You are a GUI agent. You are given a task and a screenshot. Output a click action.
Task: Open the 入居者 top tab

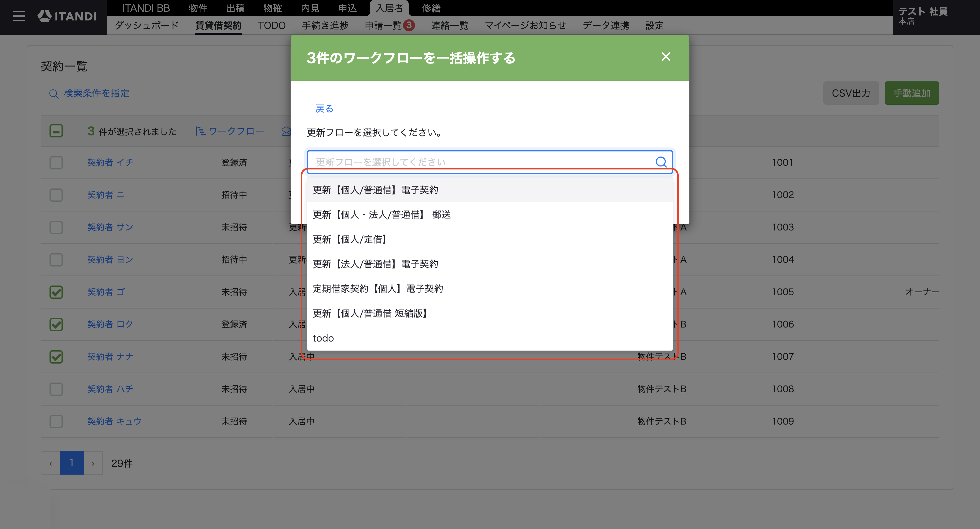tap(389, 8)
